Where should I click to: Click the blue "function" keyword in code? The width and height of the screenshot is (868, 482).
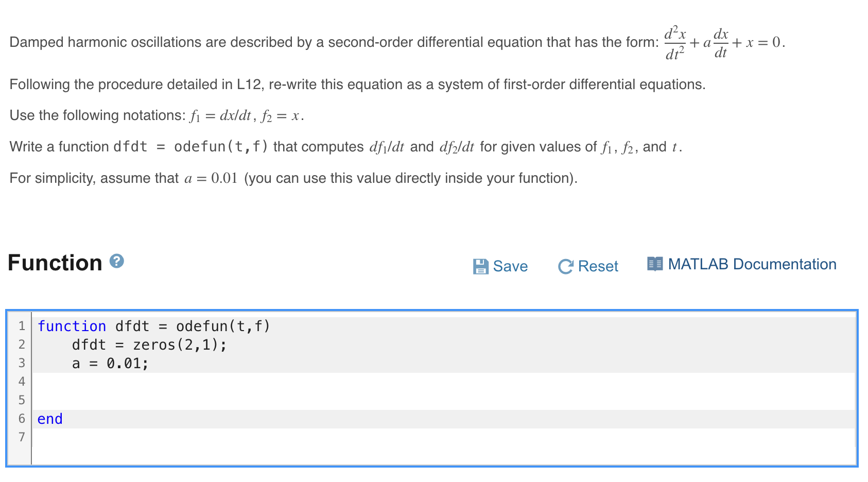(72, 326)
